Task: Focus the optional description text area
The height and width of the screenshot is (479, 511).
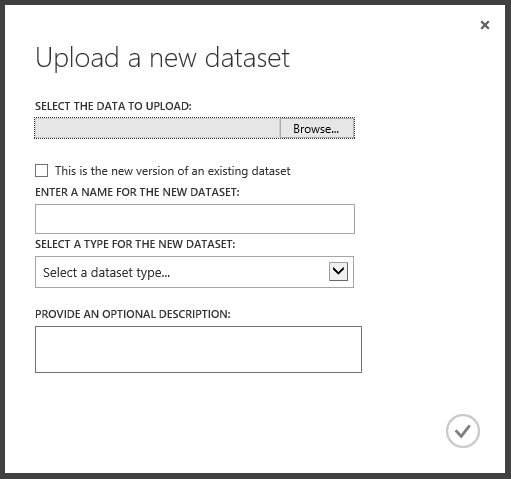Action: tap(198, 349)
